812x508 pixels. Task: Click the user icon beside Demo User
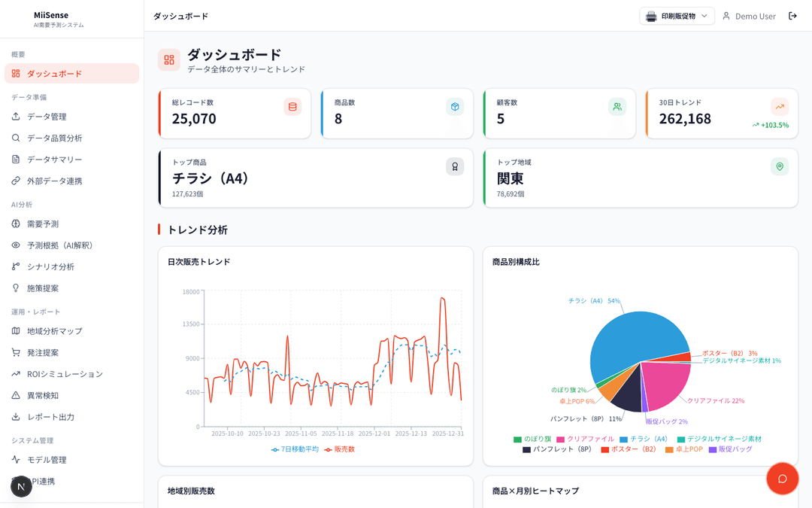tap(726, 16)
